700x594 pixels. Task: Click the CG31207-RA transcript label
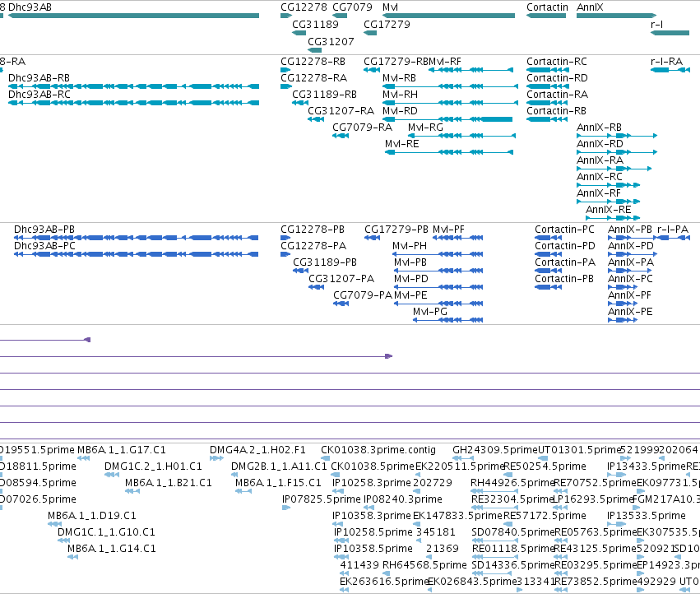pos(341,111)
